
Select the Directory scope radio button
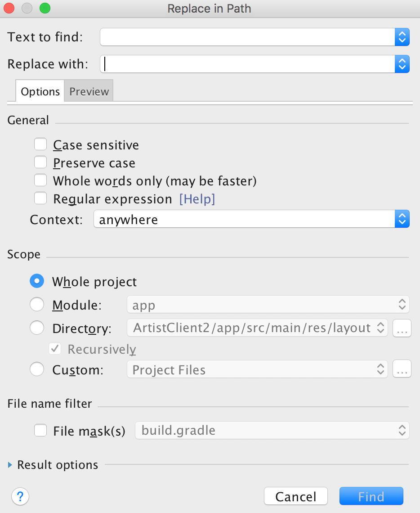point(36,328)
